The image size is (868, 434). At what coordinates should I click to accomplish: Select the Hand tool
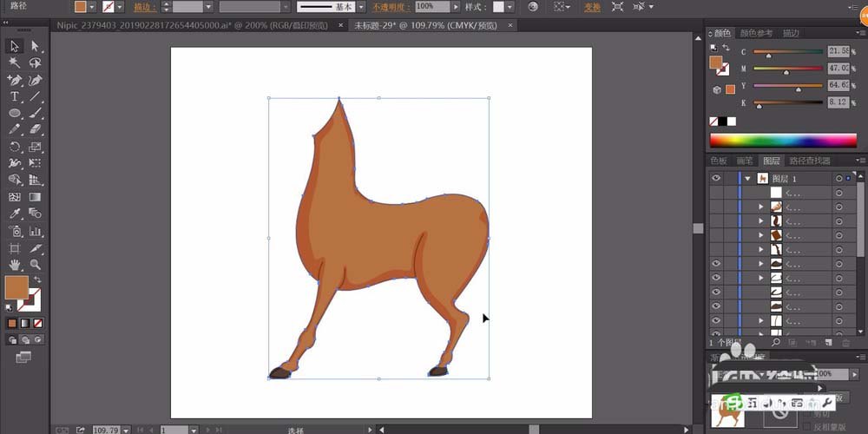pyautogui.click(x=15, y=264)
